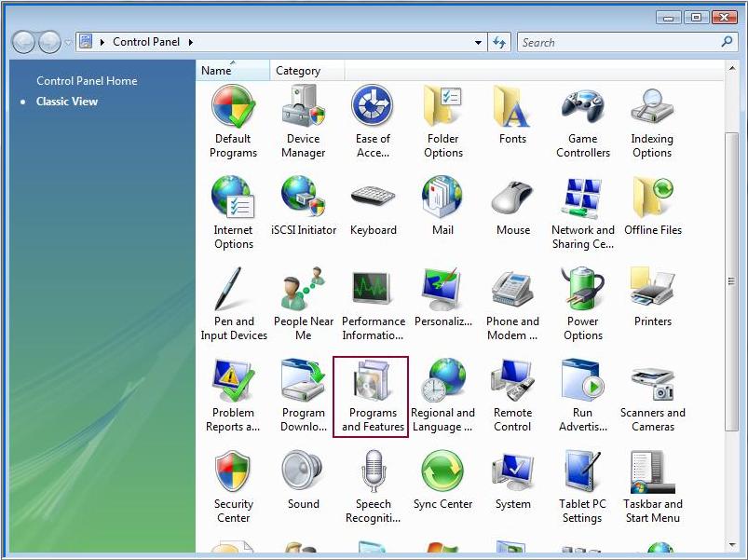This screenshot has width=748, height=560.
Task: Expand the address bar history dropdown
Action: click(478, 43)
